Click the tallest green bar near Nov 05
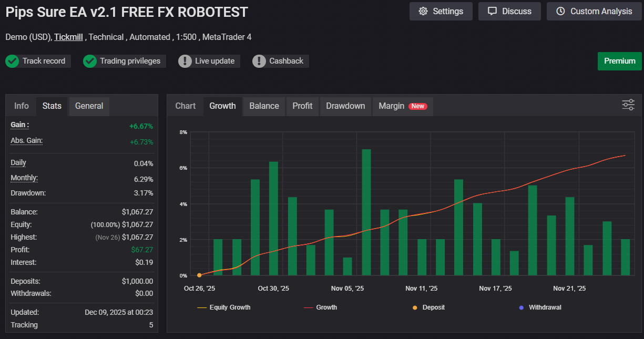Screen dimensions: 644x339 (366, 212)
